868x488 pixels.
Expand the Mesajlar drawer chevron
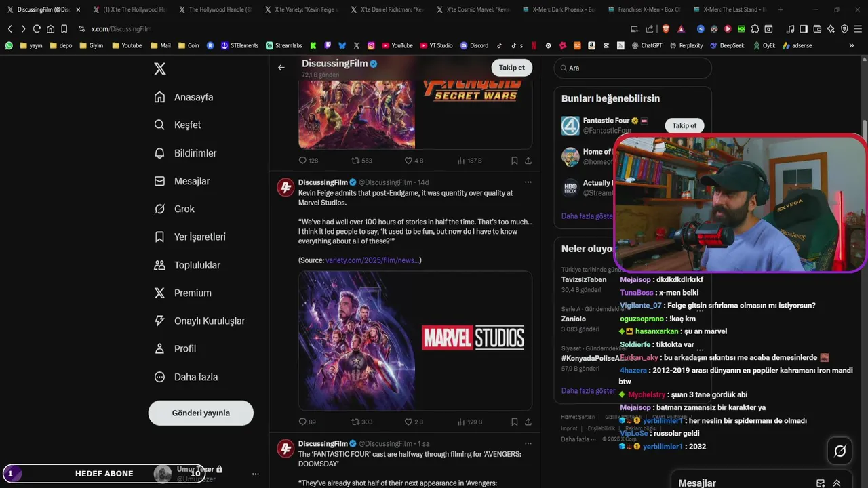pos(837,483)
